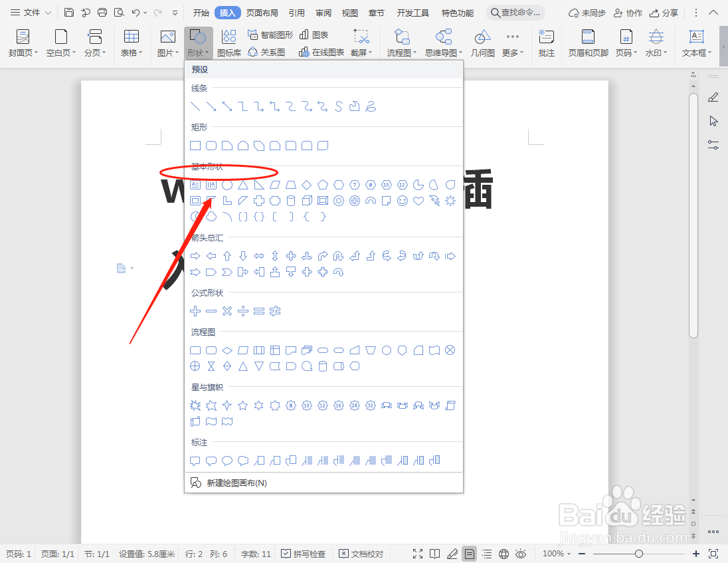Open the 智能图形 smart graphics tool
728x563 pixels.
click(x=270, y=35)
